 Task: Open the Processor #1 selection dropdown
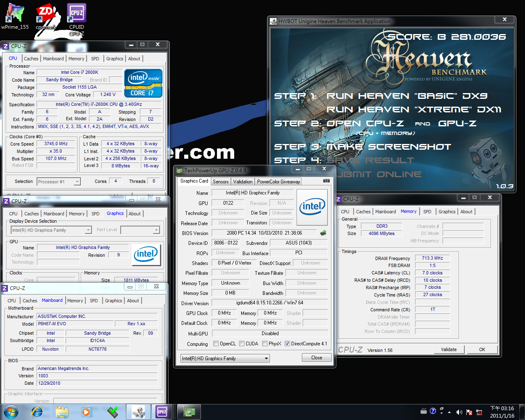(59, 181)
